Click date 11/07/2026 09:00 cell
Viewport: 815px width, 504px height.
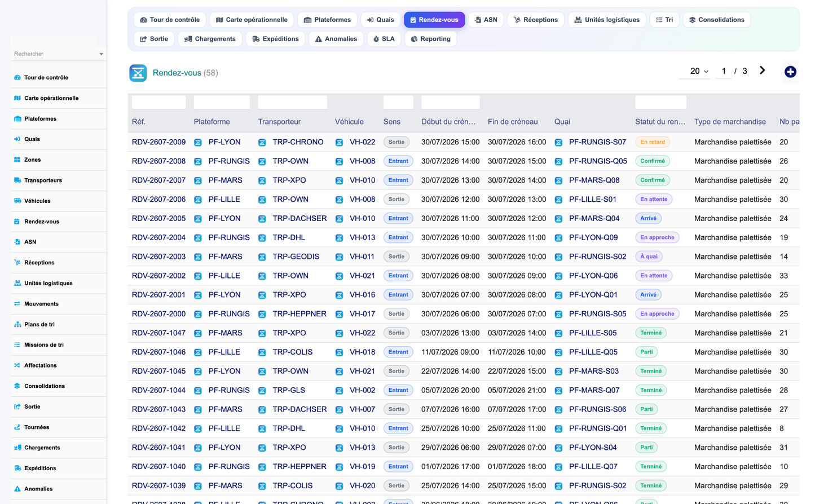pyautogui.click(x=450, y=352)
